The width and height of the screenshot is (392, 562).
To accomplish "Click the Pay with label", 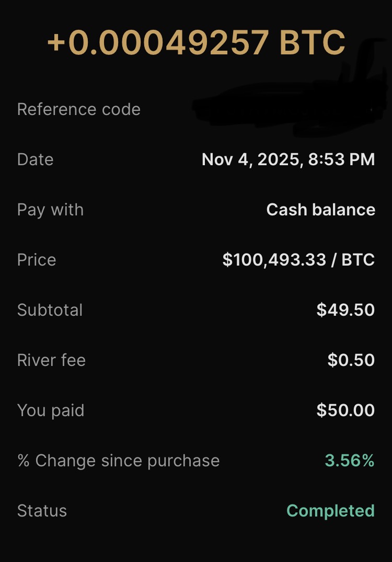I will click(50, 210).
